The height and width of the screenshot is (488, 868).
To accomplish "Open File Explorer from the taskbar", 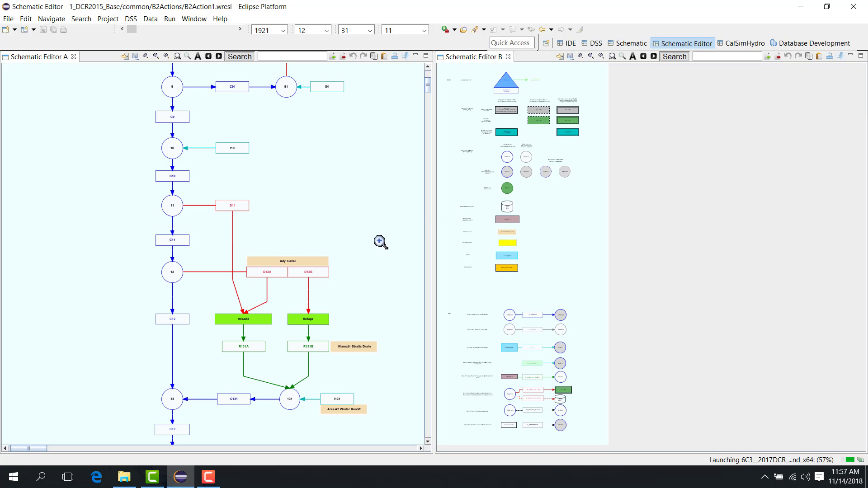I will click(124, 477).
